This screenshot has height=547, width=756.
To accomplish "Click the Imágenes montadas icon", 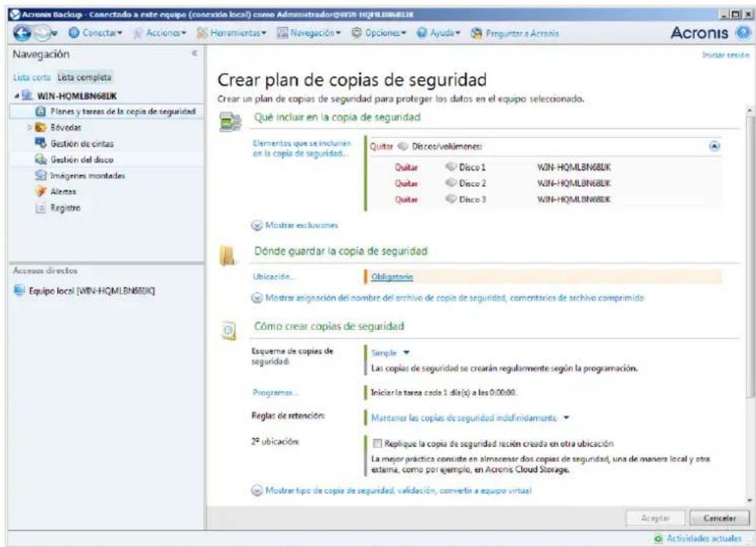I will pyautogui.click(x=41, y=176).
